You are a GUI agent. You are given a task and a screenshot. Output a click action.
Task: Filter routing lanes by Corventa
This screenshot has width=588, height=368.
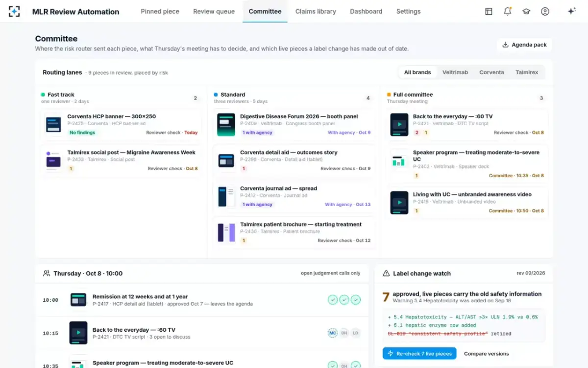(x=491, y=72)
